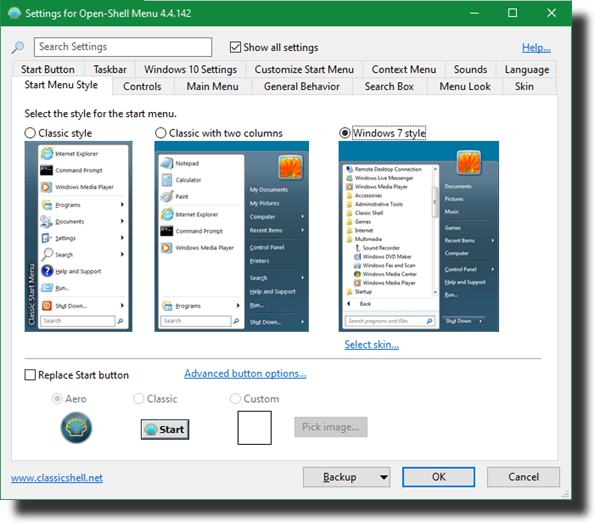Click the Backup button
The height and width of the screenshot is (523, 595).
point(340,477)
